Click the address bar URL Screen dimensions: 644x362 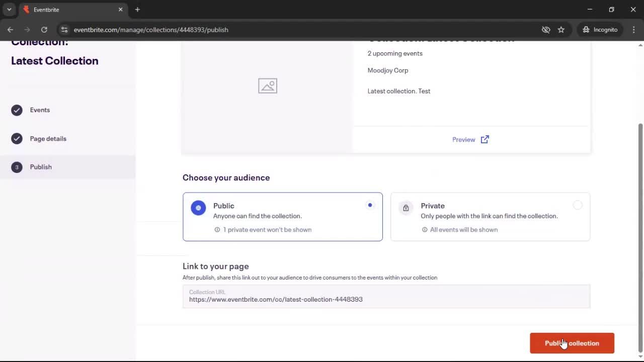tap(151, 30)
